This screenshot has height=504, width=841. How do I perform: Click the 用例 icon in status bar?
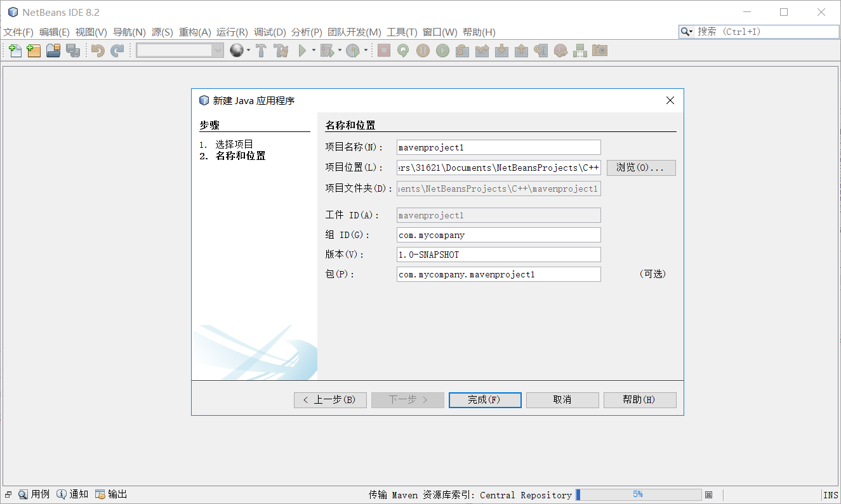click(x=23, y=494)
